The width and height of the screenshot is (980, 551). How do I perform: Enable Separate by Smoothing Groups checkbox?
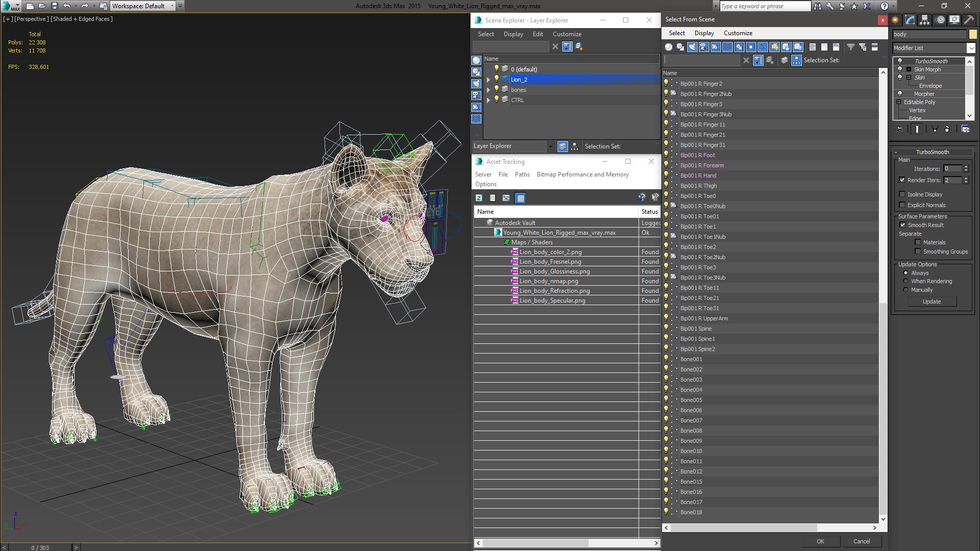tap(918, 252)
